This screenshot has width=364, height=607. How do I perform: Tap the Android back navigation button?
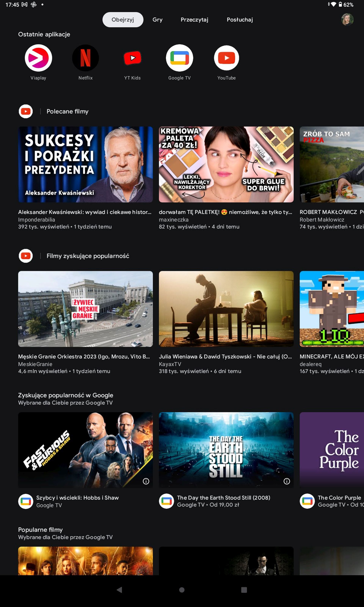point(119,590)
